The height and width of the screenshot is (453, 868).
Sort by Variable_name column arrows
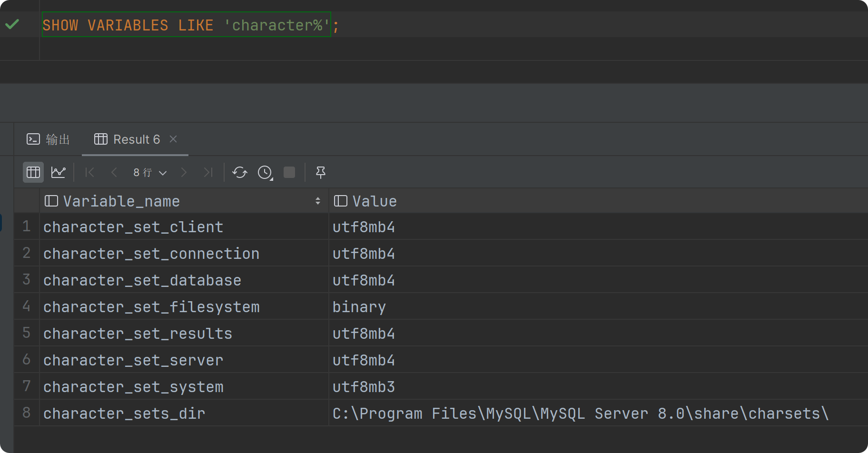(x=317, y=201)
